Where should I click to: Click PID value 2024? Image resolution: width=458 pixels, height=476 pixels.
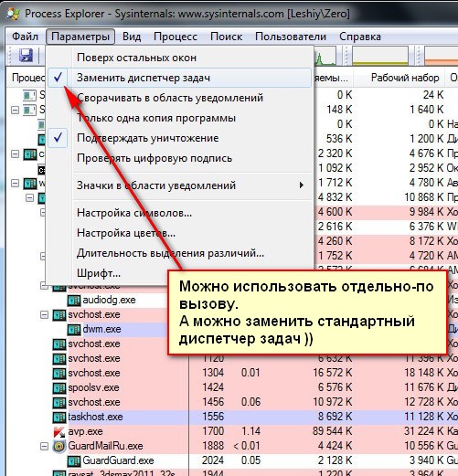pyautogui.click(x=213, y=460)
